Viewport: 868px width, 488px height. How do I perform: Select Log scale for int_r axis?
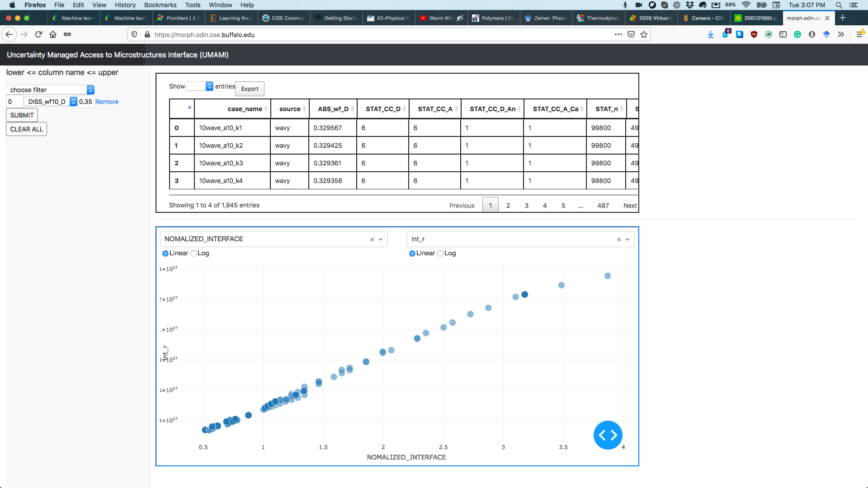click(x=440, y=253)
